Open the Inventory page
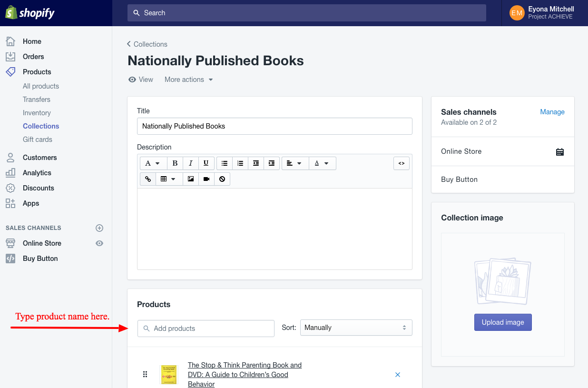The image size is (588, 388). click(37, 113)
